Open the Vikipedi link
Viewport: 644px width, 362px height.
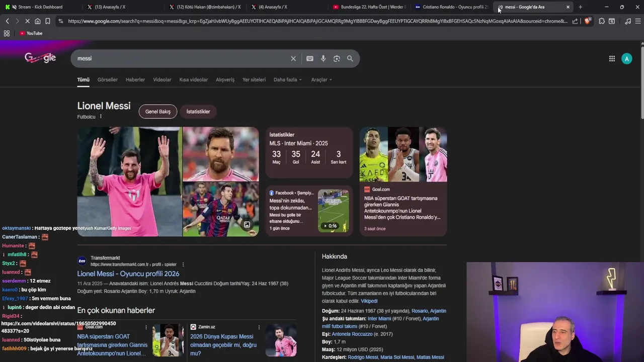click(369, 301)
